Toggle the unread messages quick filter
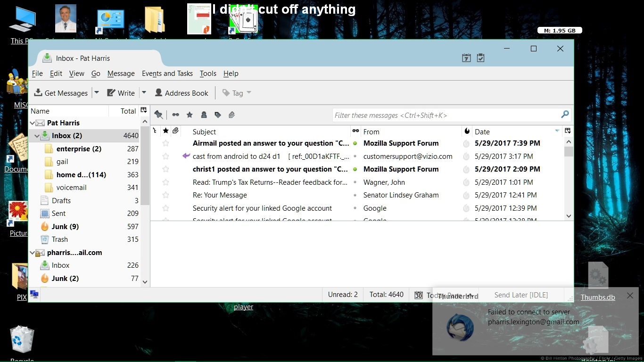The image size is (644, 362). (x=175, y=115)
